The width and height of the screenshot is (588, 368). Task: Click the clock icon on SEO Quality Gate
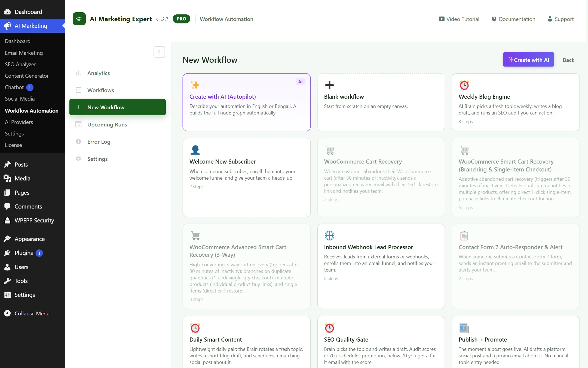[329, 328]
